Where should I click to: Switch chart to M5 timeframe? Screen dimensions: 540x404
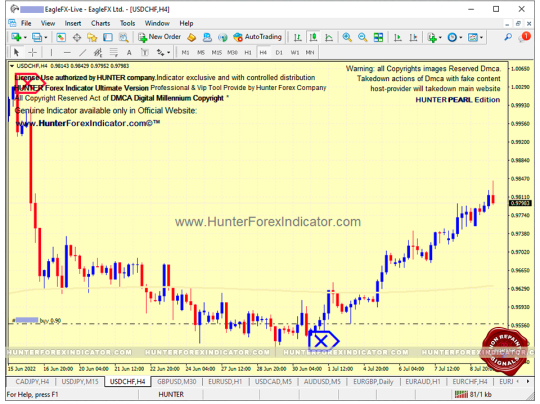coord(201,52)
